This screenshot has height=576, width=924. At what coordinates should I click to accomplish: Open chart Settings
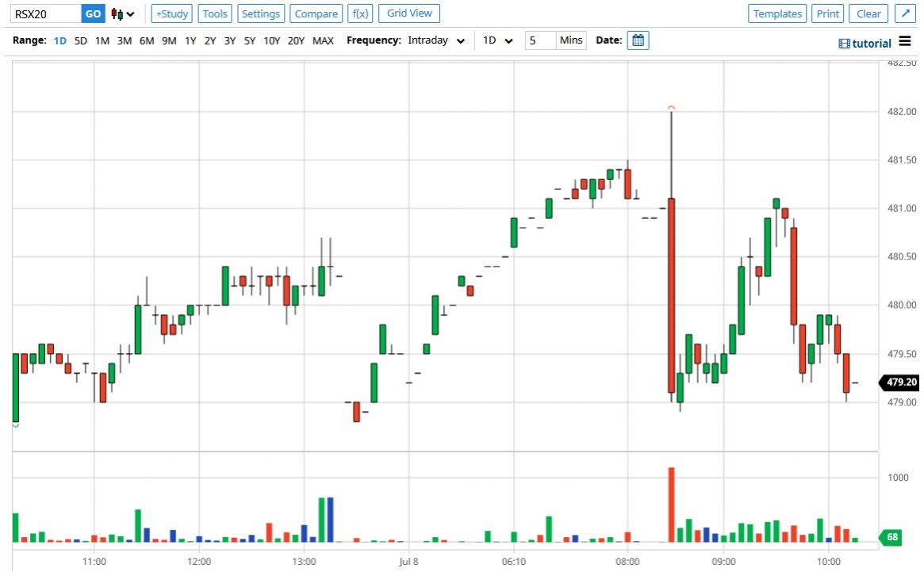260,13
